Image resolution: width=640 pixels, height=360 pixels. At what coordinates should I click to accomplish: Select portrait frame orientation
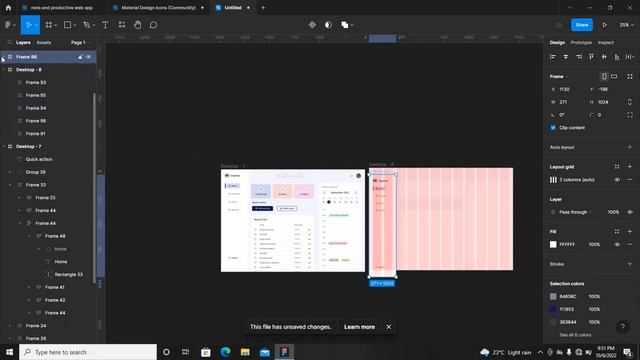point(604,76)
